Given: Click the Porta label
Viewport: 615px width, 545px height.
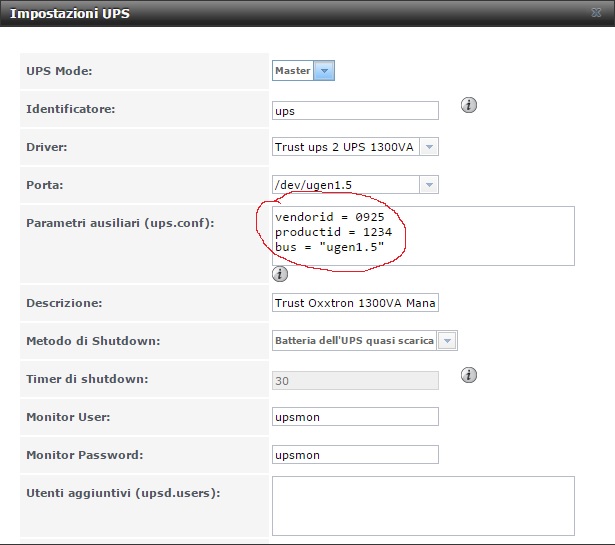Looking at the screenshot, I should pyautogui.click(x=45, y=185).
